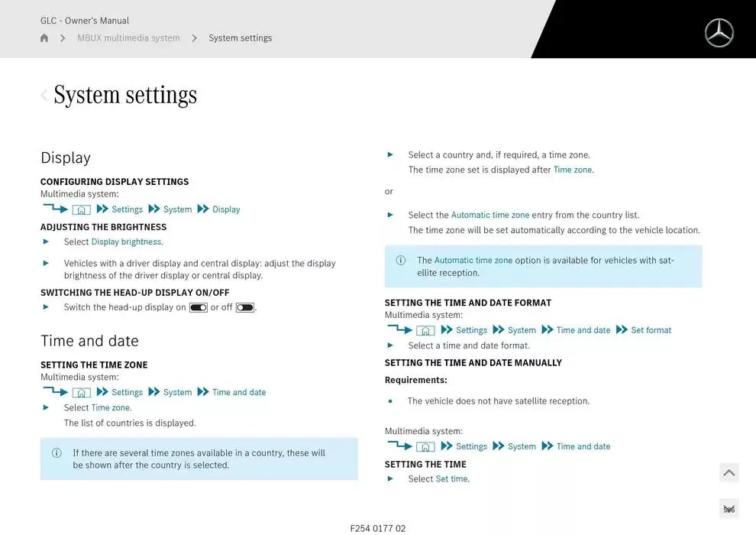Click the home icon under Setting Time and Date Format
The width and height of the screenshot is (756, 535).
pyautogui.click(x=425, y=330)
